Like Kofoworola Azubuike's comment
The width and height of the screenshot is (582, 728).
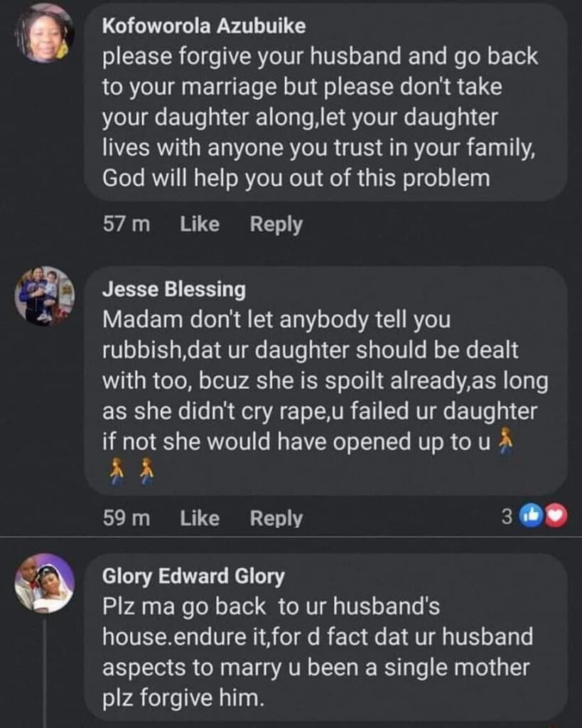pos(200,225)
